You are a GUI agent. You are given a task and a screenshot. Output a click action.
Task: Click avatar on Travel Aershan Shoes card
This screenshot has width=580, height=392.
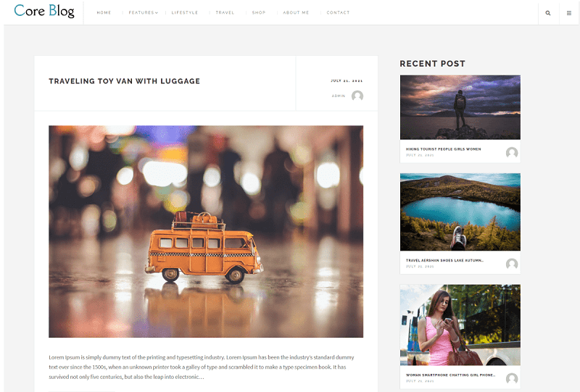512,264
